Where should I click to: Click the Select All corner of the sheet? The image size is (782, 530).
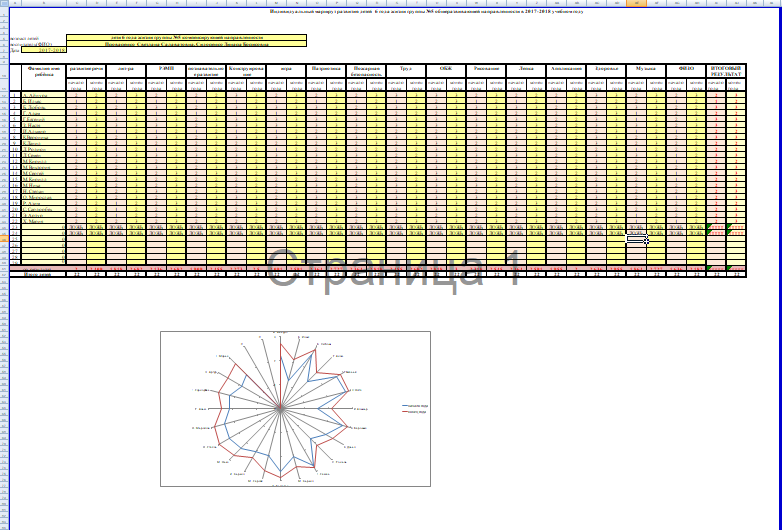(3, 3)
